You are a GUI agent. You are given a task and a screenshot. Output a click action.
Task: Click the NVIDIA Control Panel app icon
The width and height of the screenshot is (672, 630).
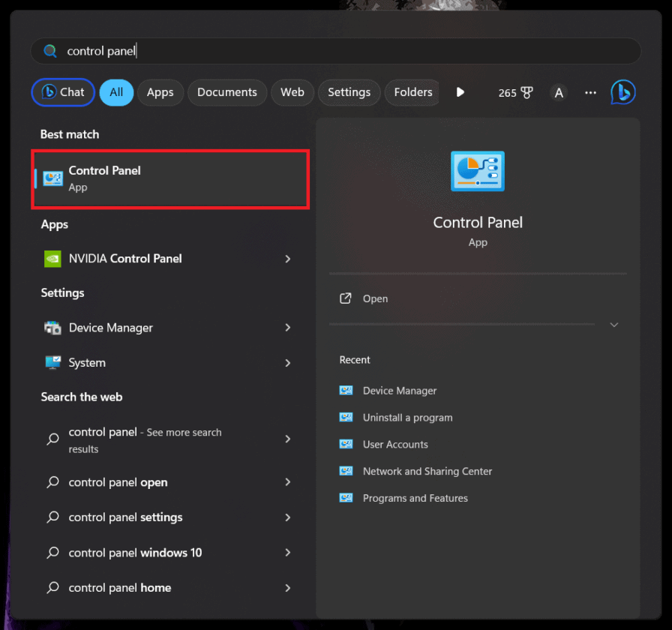(52, 259)
